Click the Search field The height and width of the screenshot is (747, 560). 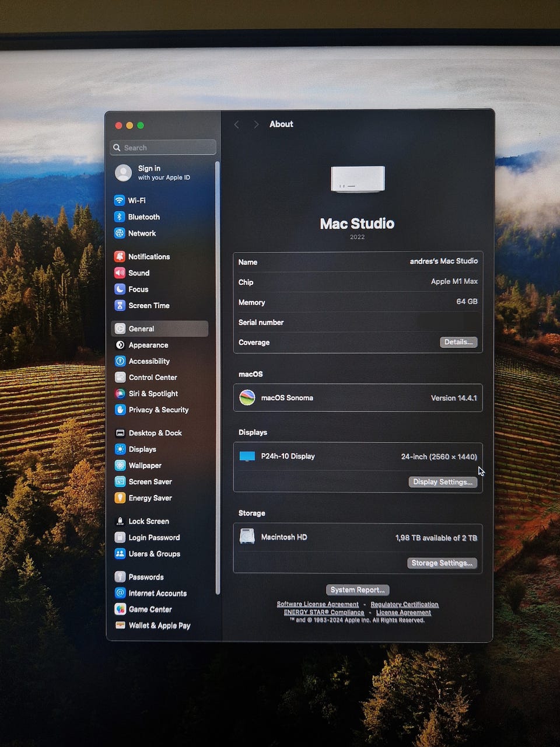(163, 148)
